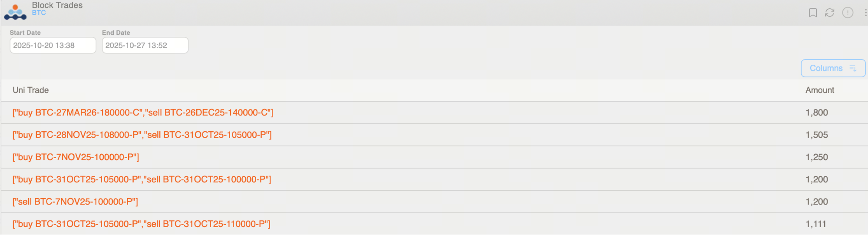Image resolution: width=868 pixels, height=235 pixels.
Task: Click the 1,505 amount cell
Action: (x=817, y=135)
